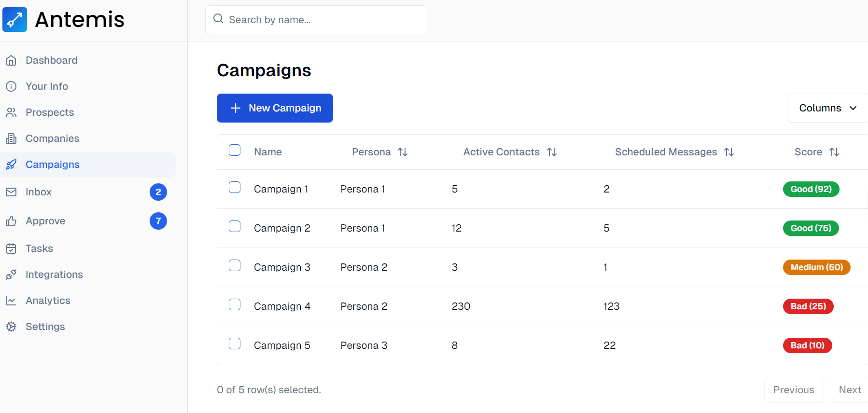Click the Your Info circle icon
868x413 pixels.
(x=11, y=86)
